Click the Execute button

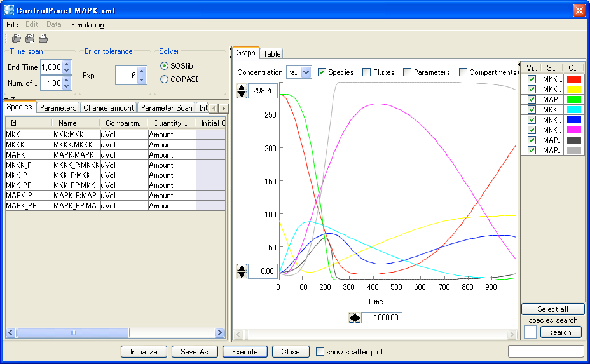(x=245, y=352)
